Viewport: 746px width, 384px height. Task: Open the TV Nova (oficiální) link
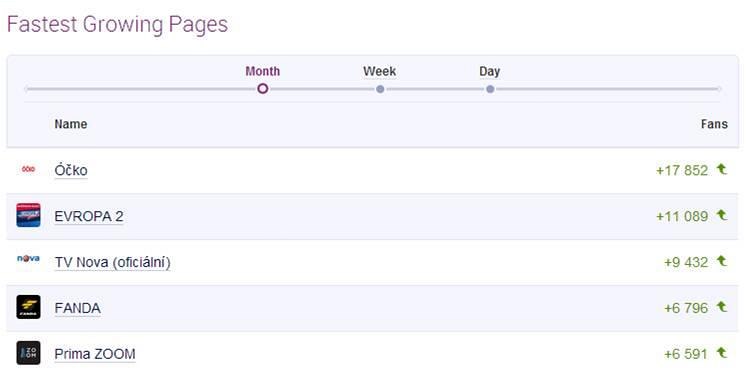click(x=112, y=262)
